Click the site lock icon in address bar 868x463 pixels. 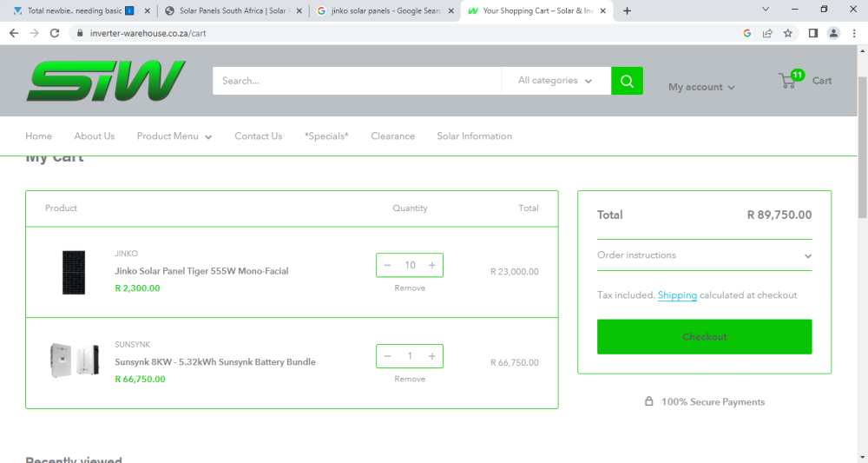pos(80,33)
